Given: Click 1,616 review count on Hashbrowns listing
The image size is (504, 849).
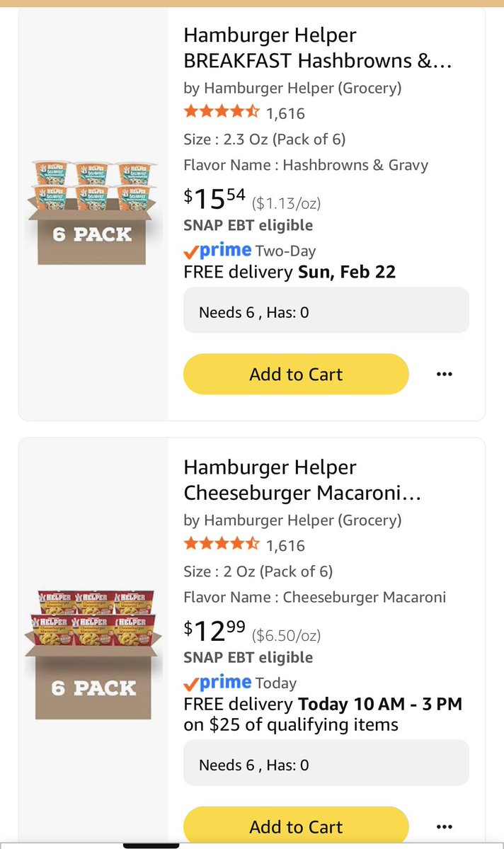Looking at the screenshot, I should [x=285, y=113].
